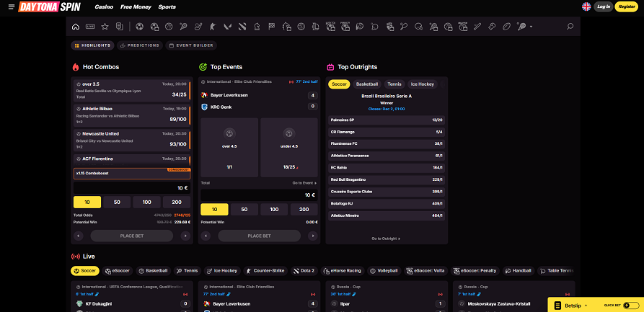Open the Free Money menu
The width and height of the screenshot is (644, 312).
tap(136, 7)
